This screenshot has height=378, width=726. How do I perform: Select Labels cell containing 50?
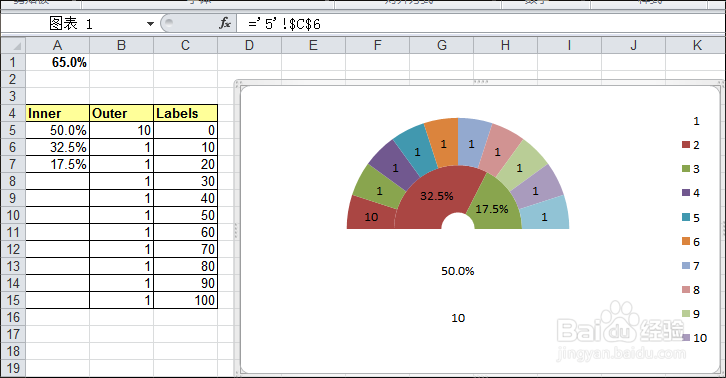[185, 215]
